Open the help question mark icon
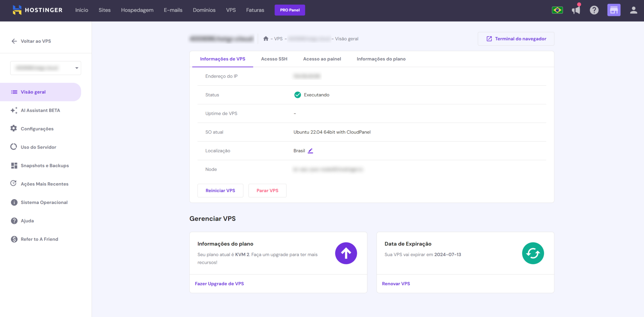The height and width of the screenshot is (317, 644). point(594,10)
